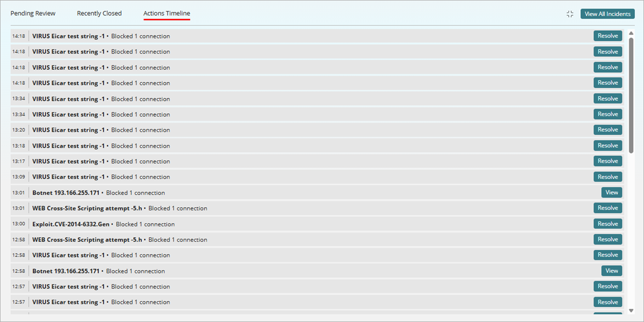
Task: Resolve the 12:58 WEB Cross-Site Scripting incident
Action: (608, 240)
